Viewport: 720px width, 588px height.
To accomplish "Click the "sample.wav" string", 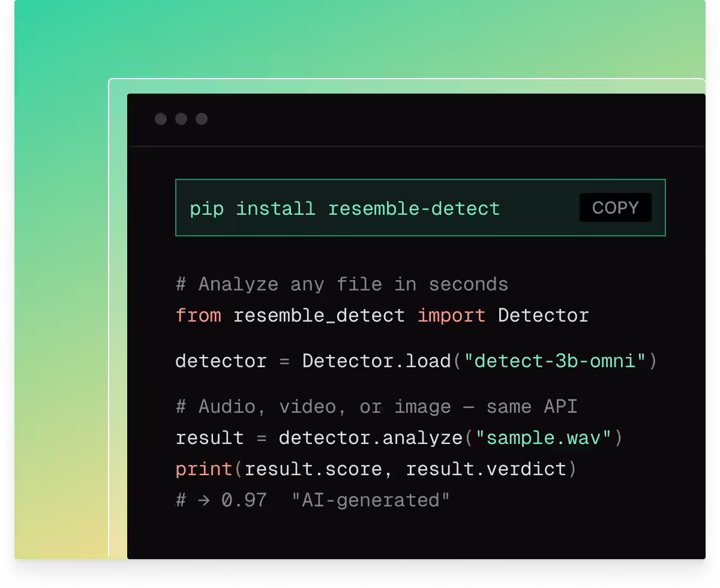I will coord(544,437).
